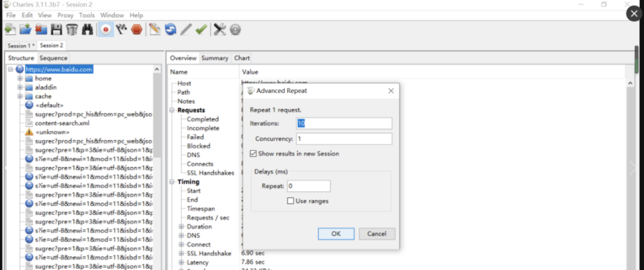
Task: Collapse the https://www.baidu.com root node
Action: [x=11, y=69]
